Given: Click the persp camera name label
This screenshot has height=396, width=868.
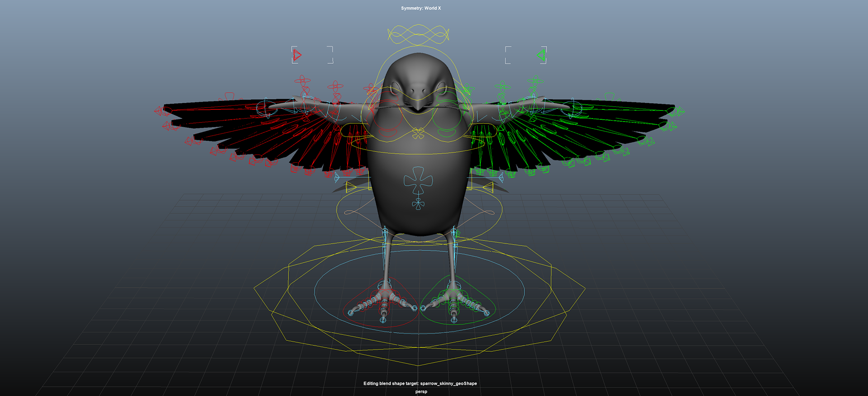Looking at the screenshot, I should [x=421, y=391].
